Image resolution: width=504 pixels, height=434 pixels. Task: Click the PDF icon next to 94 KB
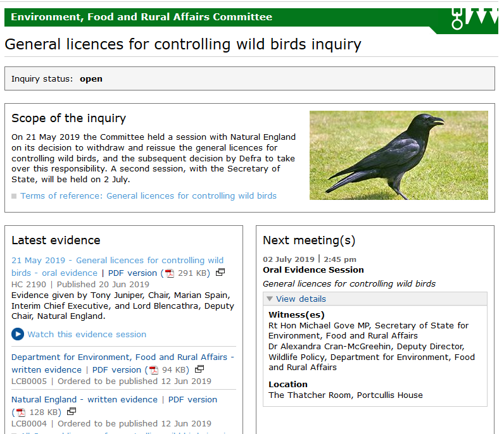coord(153,370)
